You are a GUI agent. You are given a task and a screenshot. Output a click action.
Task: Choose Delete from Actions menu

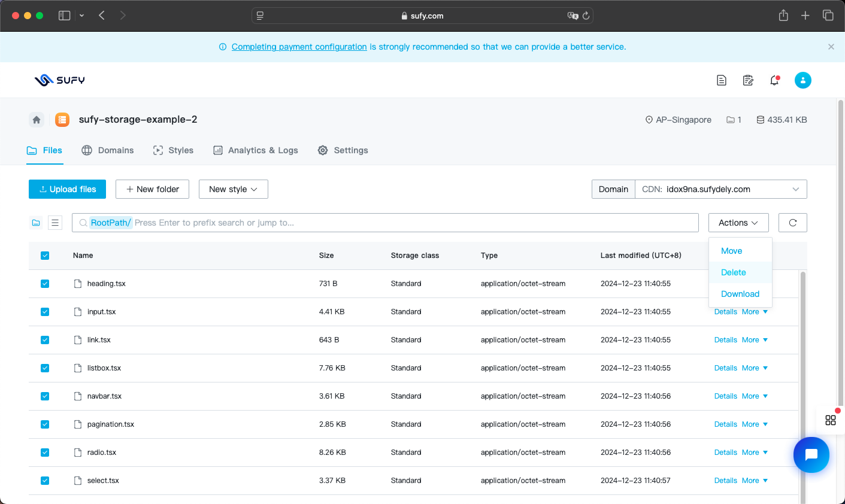tap(740, 272)
